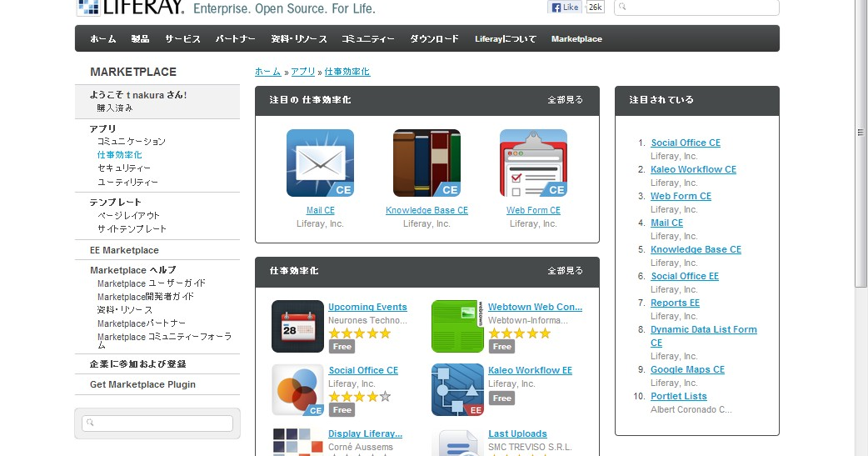Image resolution: width=868 pixels, height=456 pixels.
Task: Click Reports EE in the ranked list
Action: pos(675,303)
